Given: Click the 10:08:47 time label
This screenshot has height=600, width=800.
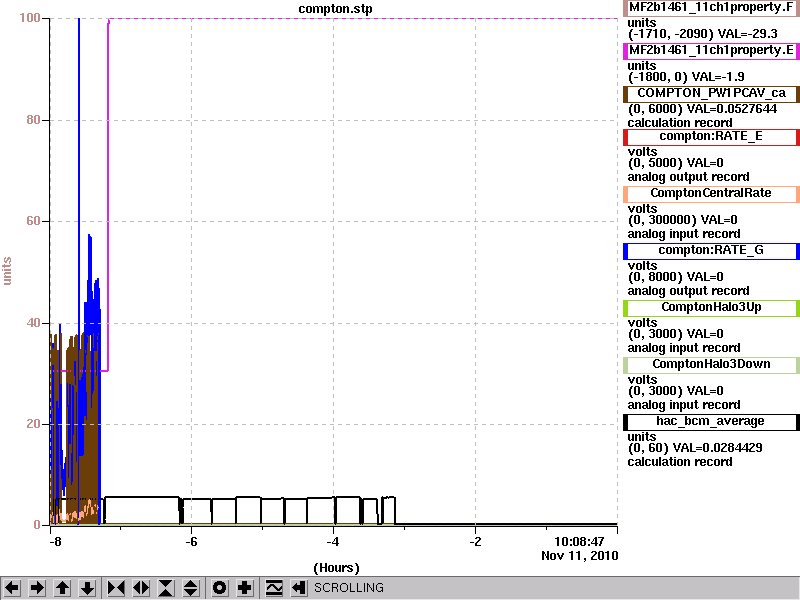Looking at the screenshot, I should click(579, 541).
